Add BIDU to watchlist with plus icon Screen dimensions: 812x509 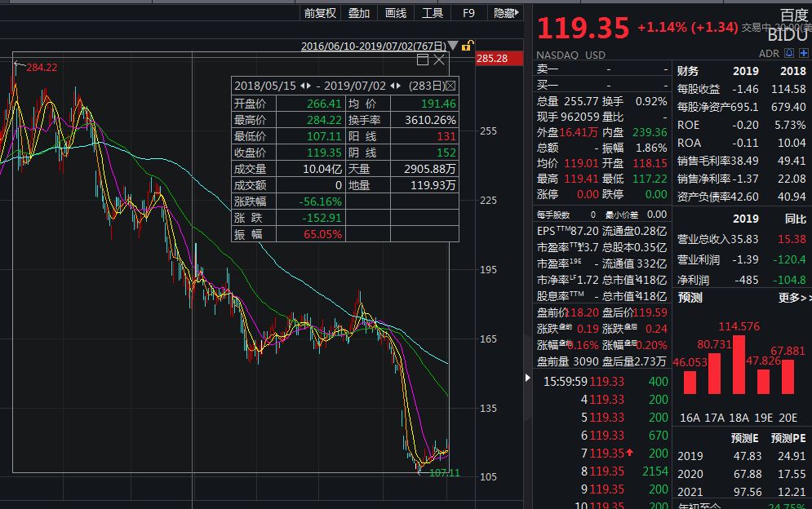[x=804, y=53]
